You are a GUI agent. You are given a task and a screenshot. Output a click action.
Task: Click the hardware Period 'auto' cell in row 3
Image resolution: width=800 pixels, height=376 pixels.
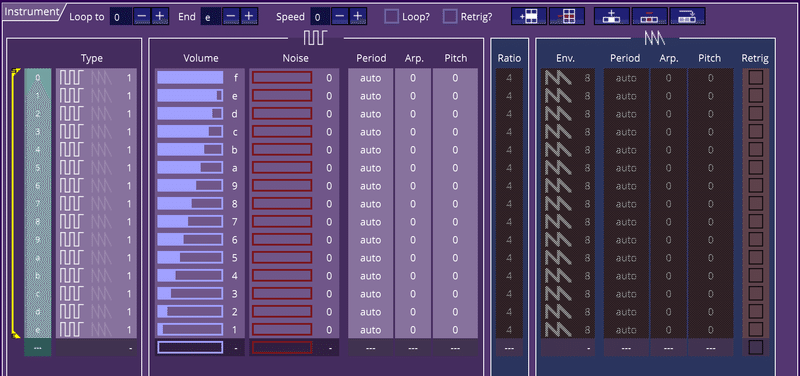pyautogui.click(x=626, y=132)
